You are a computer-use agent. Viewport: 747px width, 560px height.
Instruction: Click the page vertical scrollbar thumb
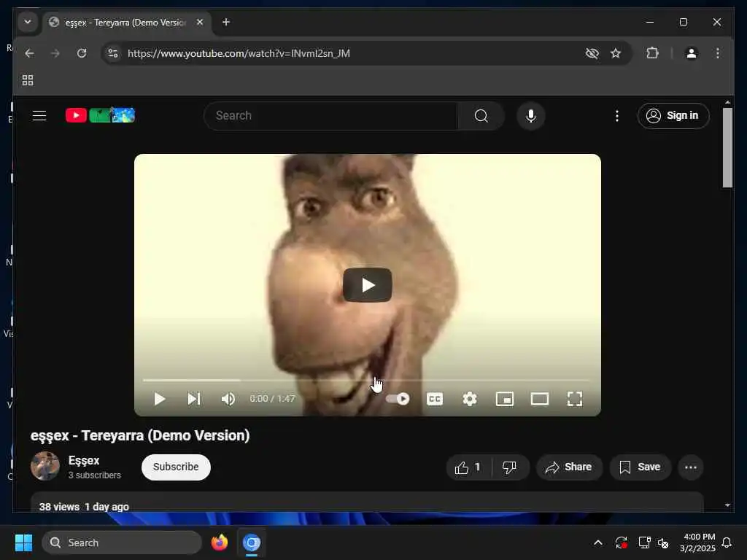click(727, 147)
